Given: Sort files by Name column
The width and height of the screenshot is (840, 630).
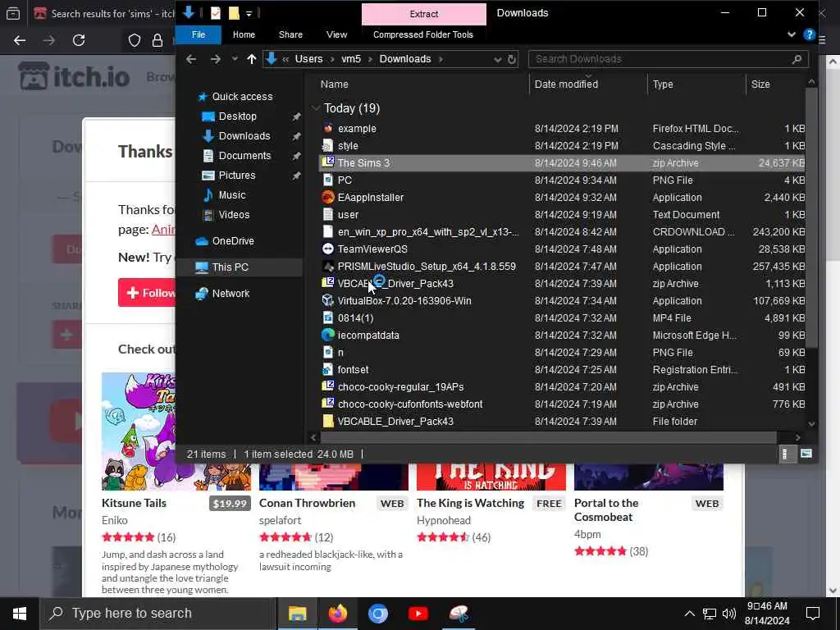Looking at the screenshot, I should [x=335, y=84].
